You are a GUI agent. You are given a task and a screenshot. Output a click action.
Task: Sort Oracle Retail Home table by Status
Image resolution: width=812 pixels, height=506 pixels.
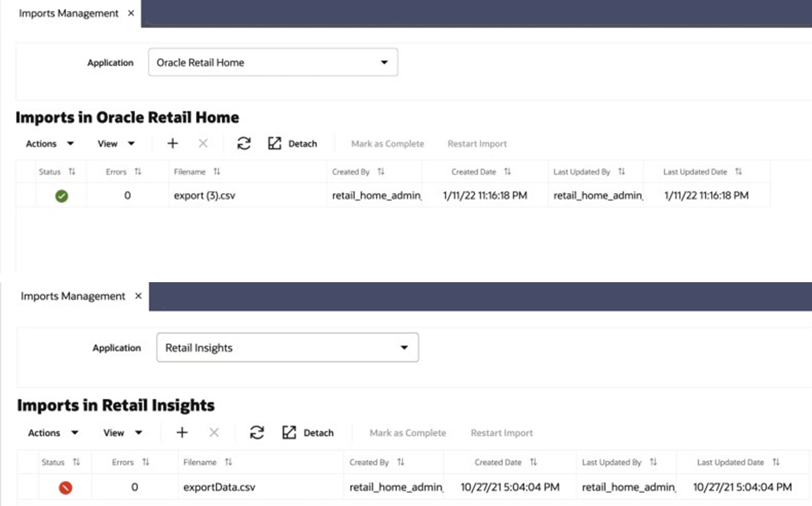[72, 171]
